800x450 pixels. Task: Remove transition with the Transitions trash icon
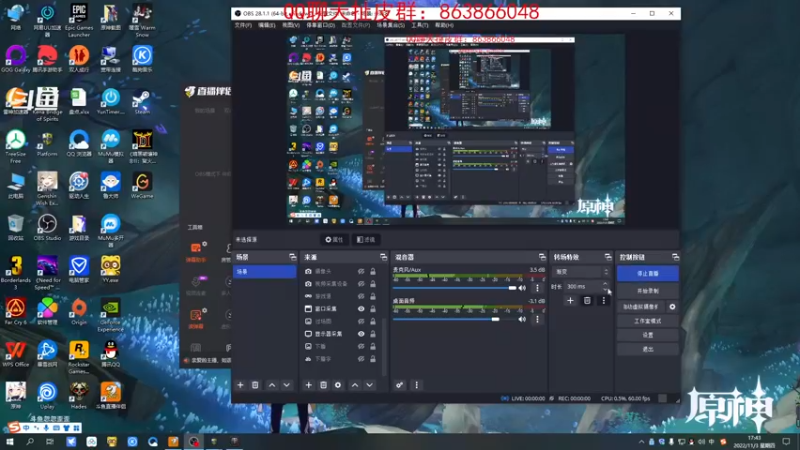pyautogui.click(x=587, y=301)
